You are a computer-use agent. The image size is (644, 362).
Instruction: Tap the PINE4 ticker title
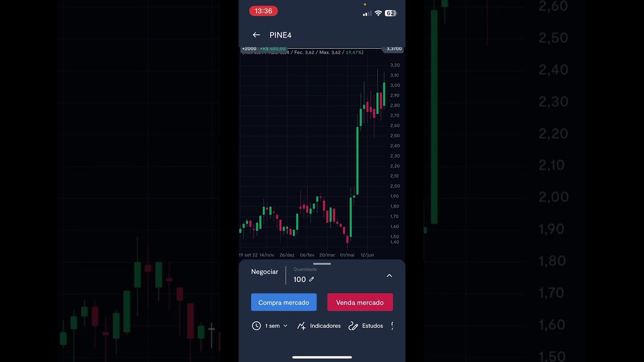click(x=280, y=35)
